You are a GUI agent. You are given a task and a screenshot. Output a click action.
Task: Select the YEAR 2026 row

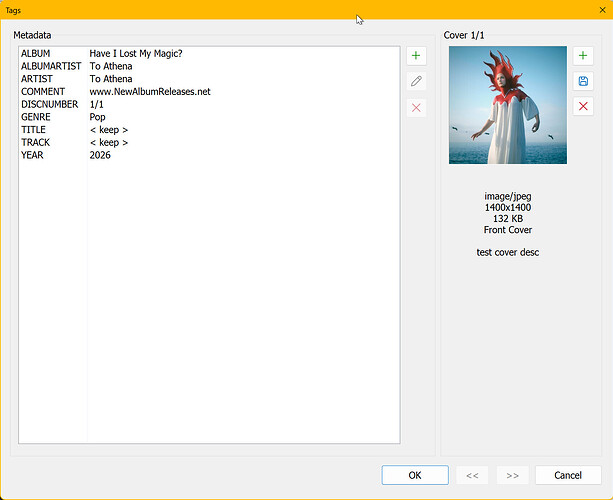coord(209,155)
